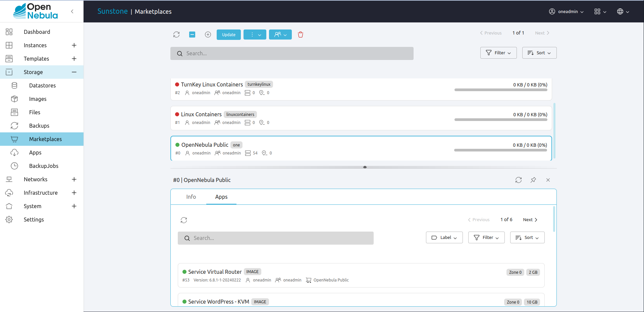Screen dimensions: 644x312
Task: Expand the Templates section
Action: [74, 59]
